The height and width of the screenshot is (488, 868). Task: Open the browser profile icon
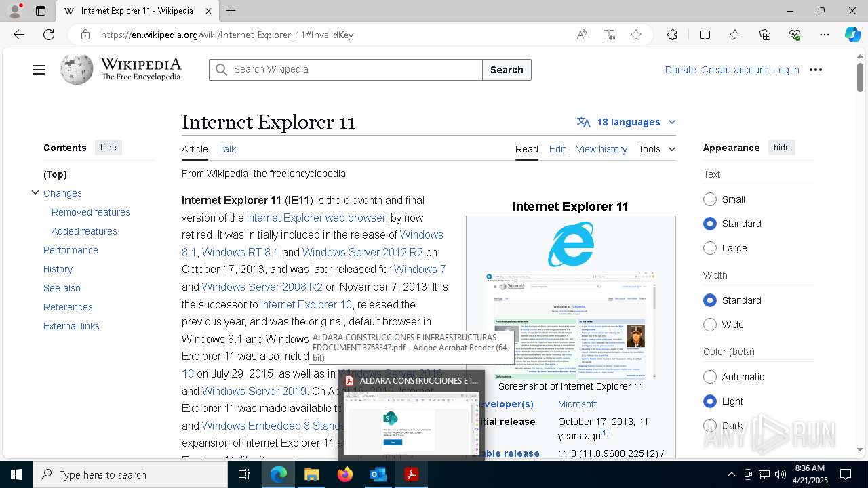(15, 11)
